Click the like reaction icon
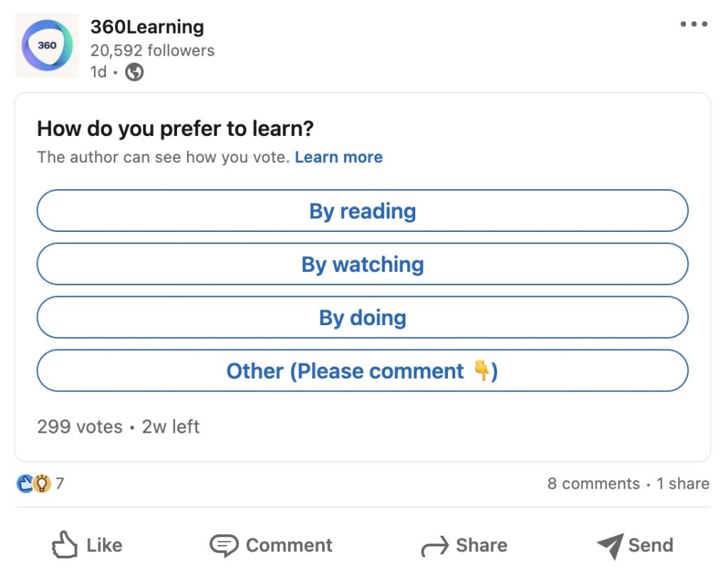728x577 pixels. coord(25,484)
